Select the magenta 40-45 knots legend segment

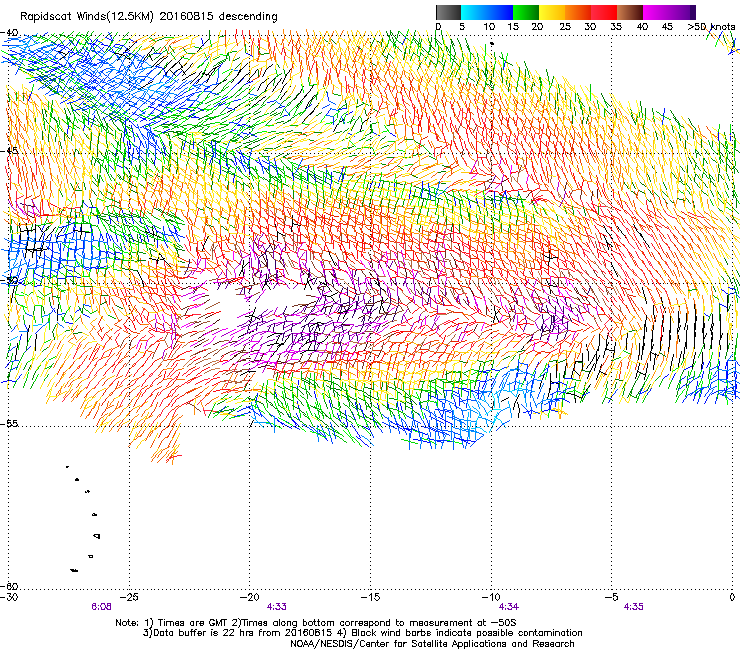coord(656,12)
